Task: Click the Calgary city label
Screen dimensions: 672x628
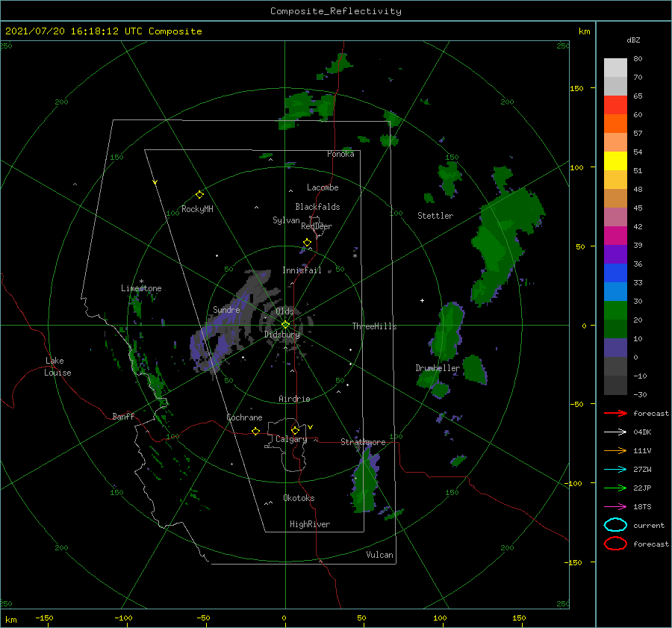Action: 291,439
